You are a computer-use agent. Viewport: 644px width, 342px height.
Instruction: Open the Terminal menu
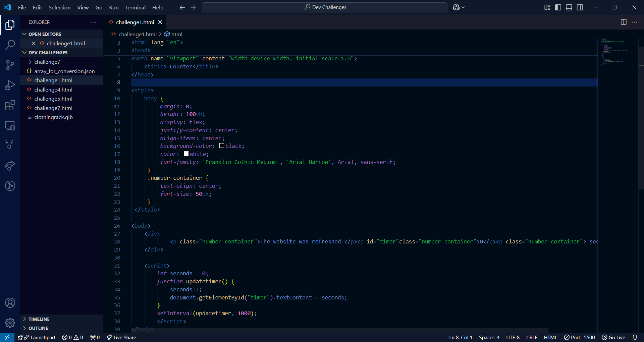click(135, 7)
